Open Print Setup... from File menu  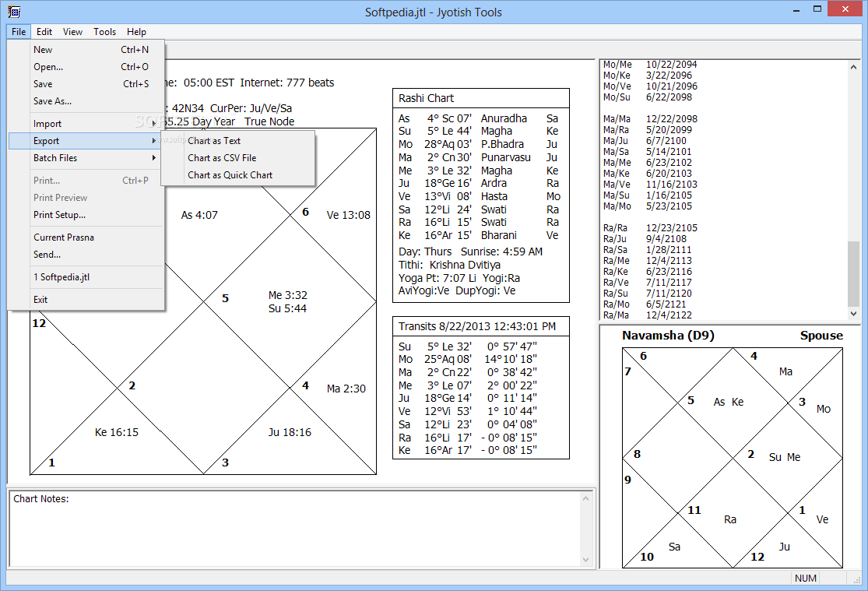[x=86, y=214]
